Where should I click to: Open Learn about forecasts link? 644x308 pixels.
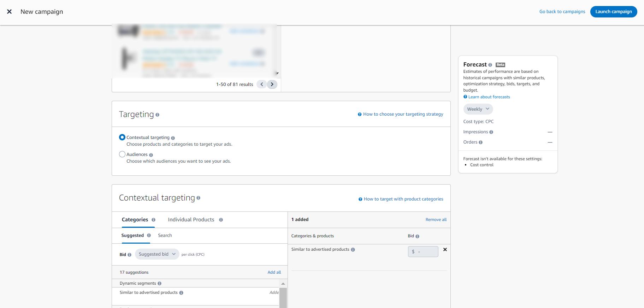[x=489, y=97]
